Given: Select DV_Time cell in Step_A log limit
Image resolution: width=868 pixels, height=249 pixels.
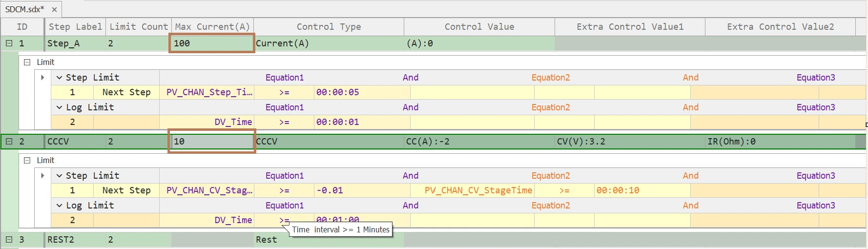Looking at the screenshot, I should [207, 122].
